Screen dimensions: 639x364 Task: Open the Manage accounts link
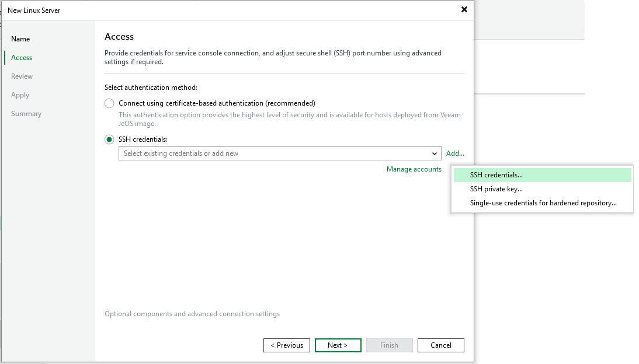pyautogui.click(x=414, y=169)
